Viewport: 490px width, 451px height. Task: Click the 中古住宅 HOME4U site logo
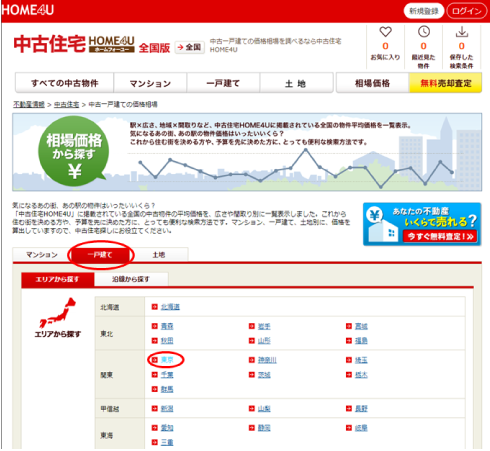tap(74, 44)
